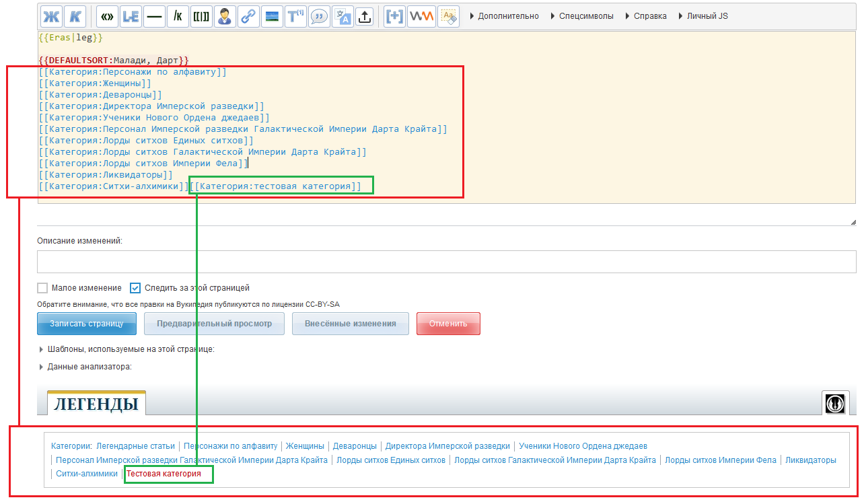The width and height of the screenshot is (864, 504).
Task: Uncheck Следить за этой страницей checkbox
Action: (x=135, y=288)
